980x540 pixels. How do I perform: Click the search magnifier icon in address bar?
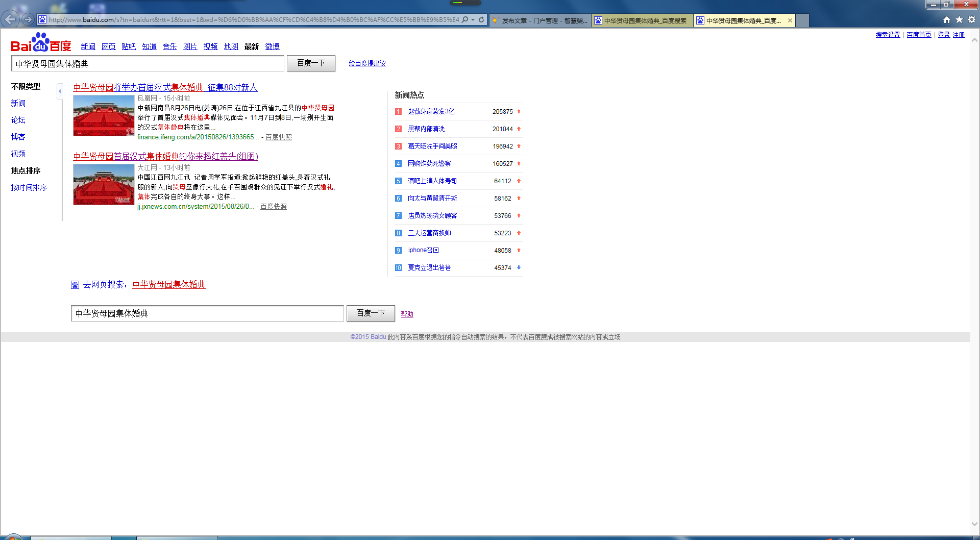pos(464,19)
